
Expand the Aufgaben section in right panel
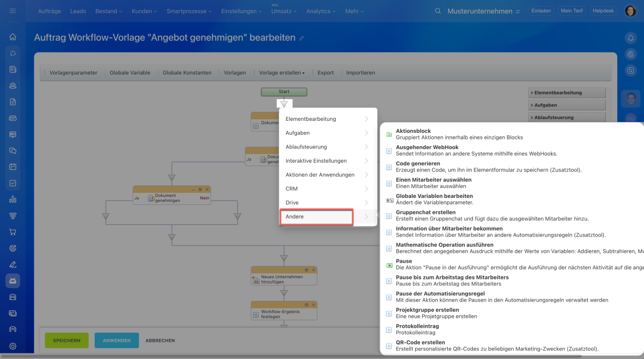click(x=567, y=105)
